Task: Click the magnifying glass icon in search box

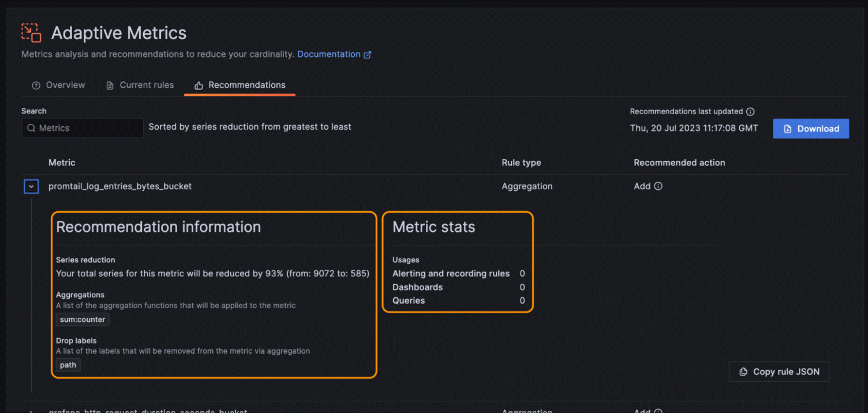Action: [31, 128]
